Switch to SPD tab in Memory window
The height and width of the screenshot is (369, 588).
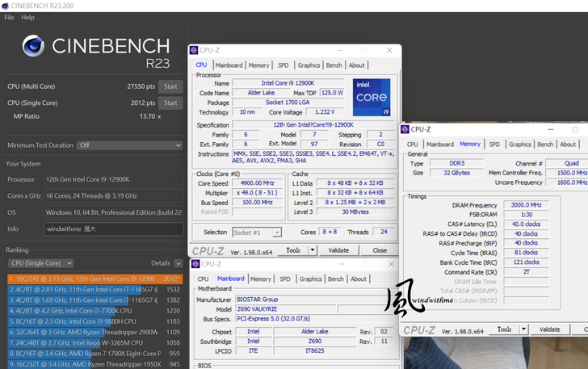[493, 145]
